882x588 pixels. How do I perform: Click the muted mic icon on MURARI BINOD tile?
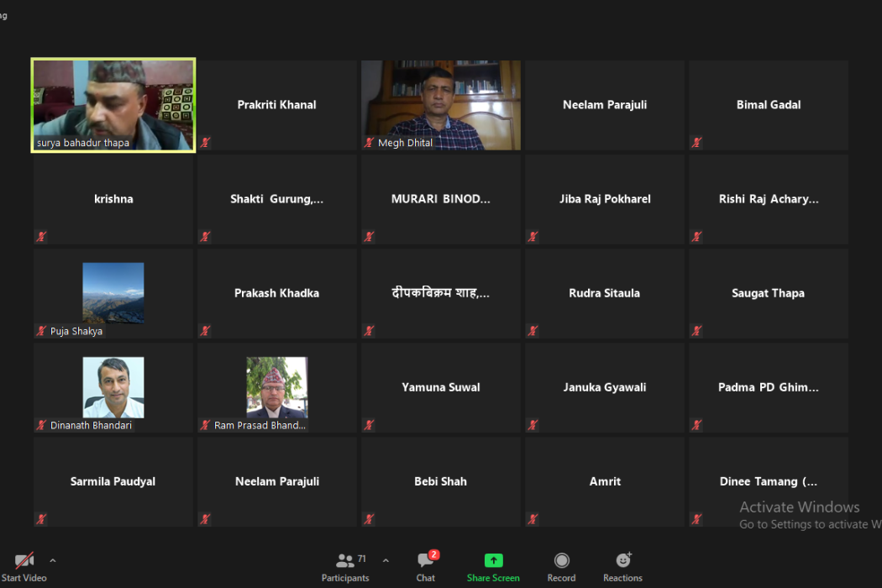[x=369, y=236]
